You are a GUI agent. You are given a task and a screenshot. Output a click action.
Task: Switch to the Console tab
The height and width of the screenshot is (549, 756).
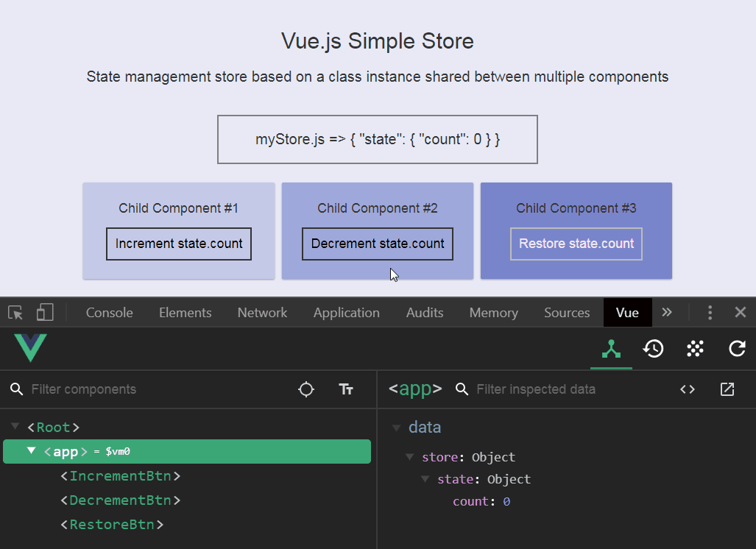110,312
